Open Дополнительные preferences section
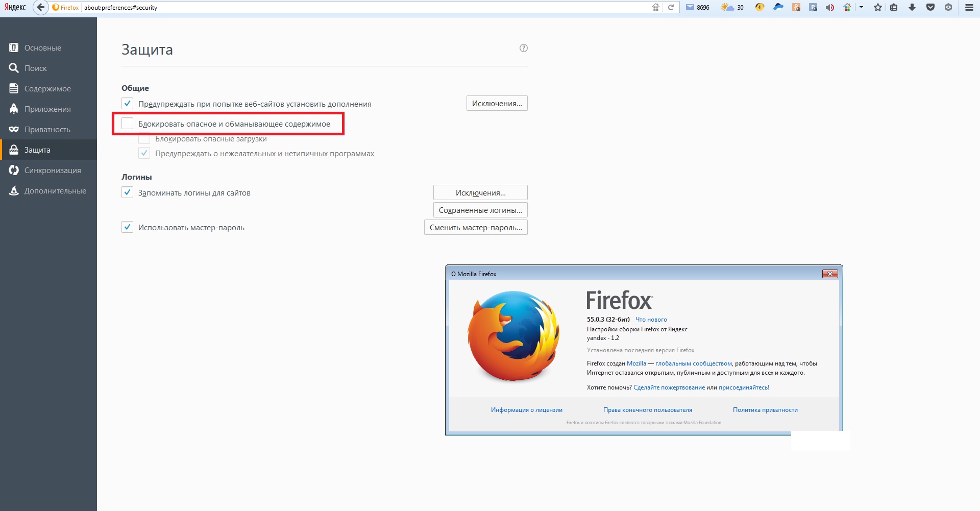Image resolution: width=980 pixels, height=511 pixels. click(x=48, y=190)
